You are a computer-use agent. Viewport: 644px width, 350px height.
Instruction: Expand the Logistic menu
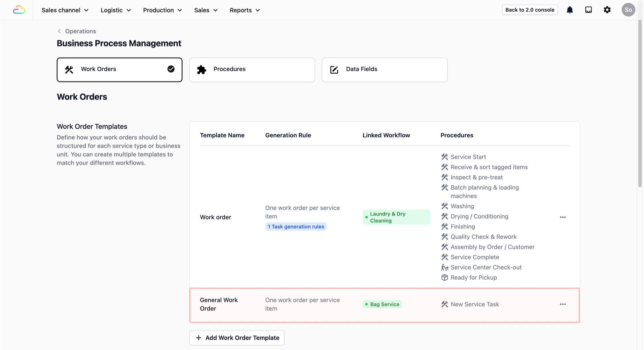[116, 10]
